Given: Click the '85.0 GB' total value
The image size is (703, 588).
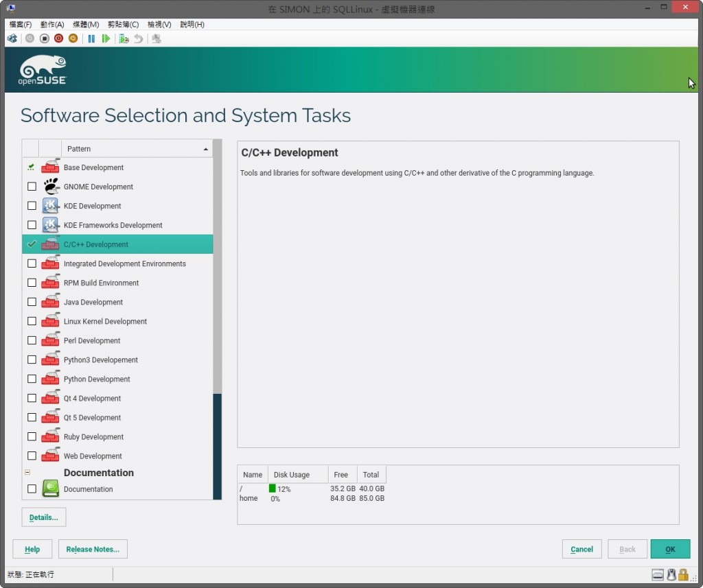Looking at the screenshot, I should tap(371, 498).
